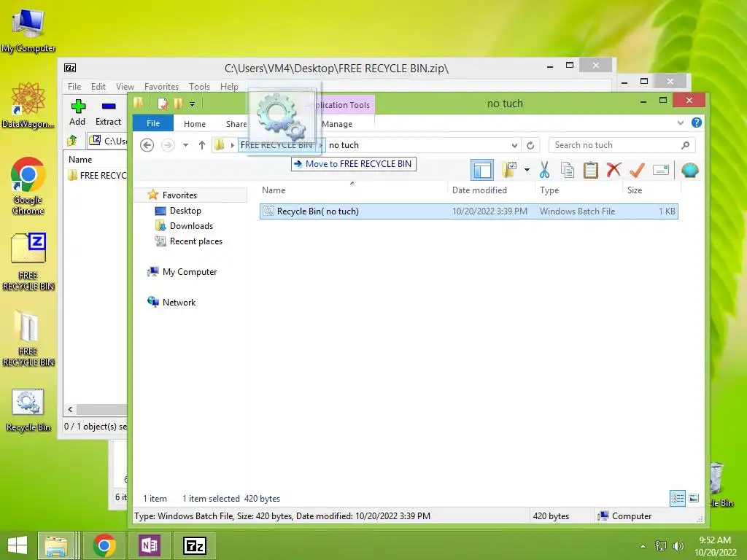
Task: Open the Favorites menu in 7-Zip
Action: click(161, 87)
